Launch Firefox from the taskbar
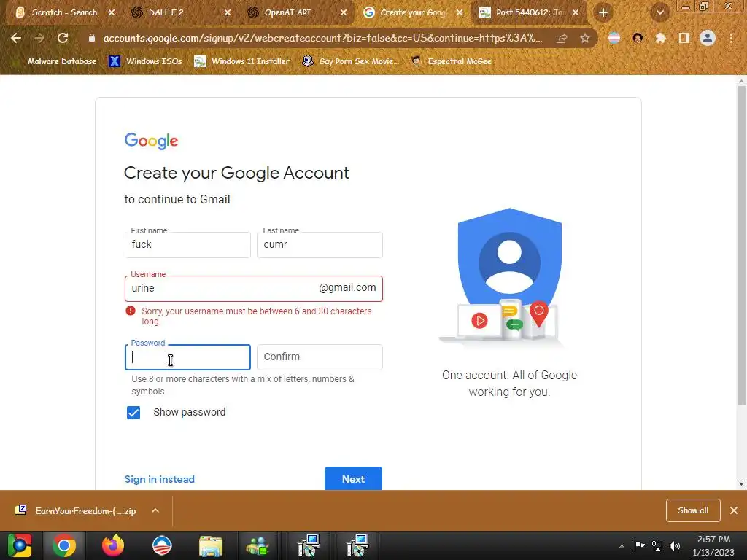747x560 pixels. pos(113,545)
